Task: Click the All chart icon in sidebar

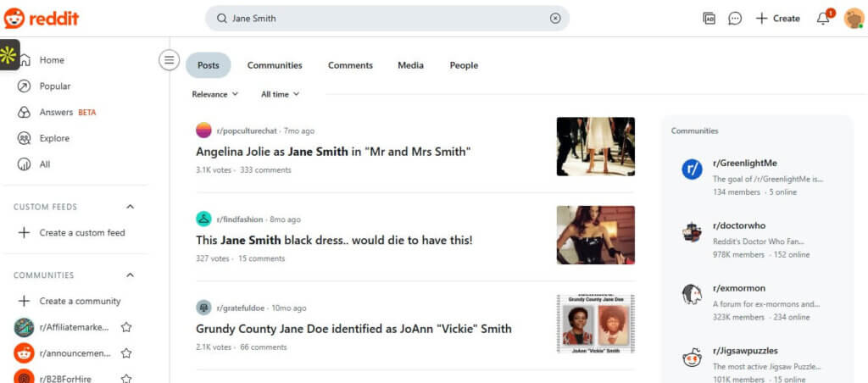Action: coord(24,164)
